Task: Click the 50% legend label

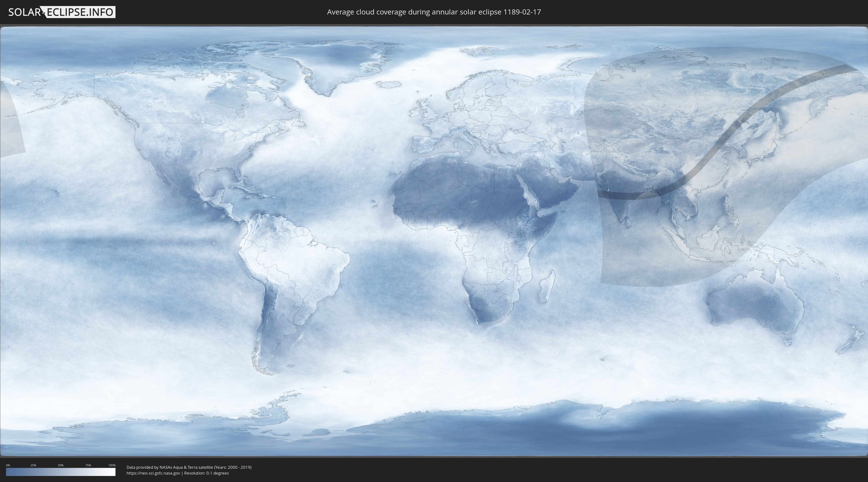Action: point(61,465)
